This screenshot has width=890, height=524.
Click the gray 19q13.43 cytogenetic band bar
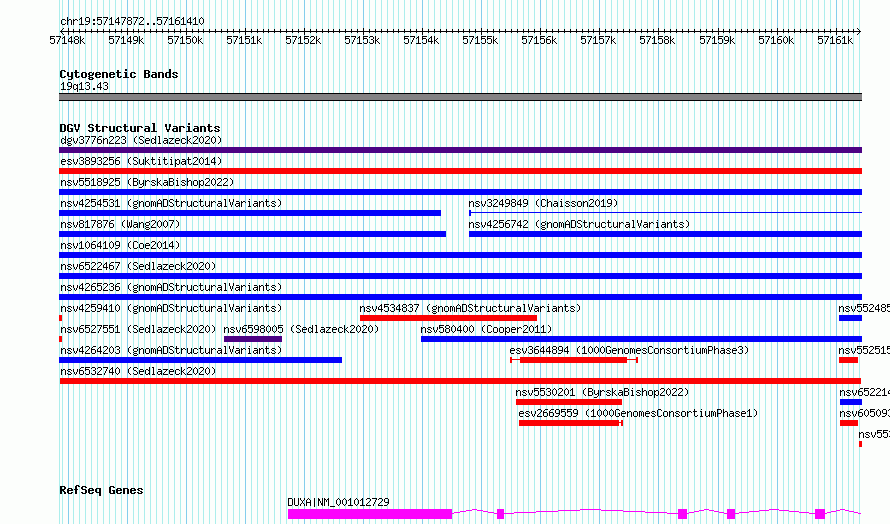pyautogui.click(x=460, y=97)
